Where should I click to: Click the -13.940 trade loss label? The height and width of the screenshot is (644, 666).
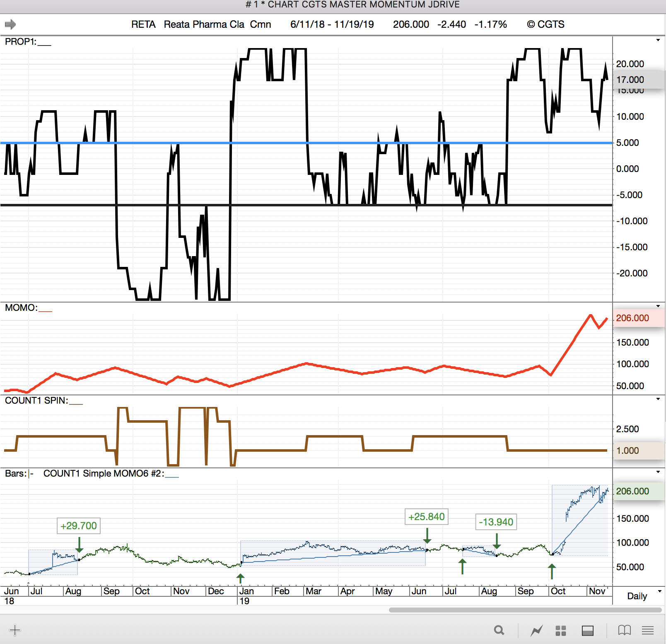(496, 522)
